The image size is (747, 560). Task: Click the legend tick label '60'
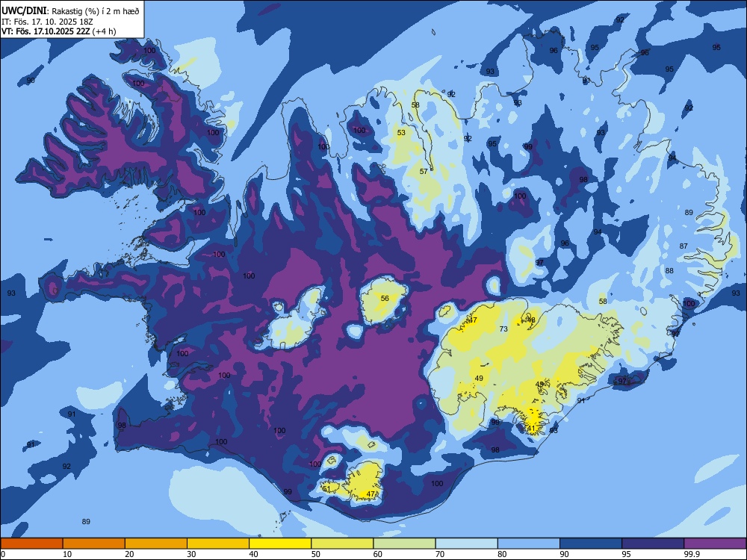[378, 554]
